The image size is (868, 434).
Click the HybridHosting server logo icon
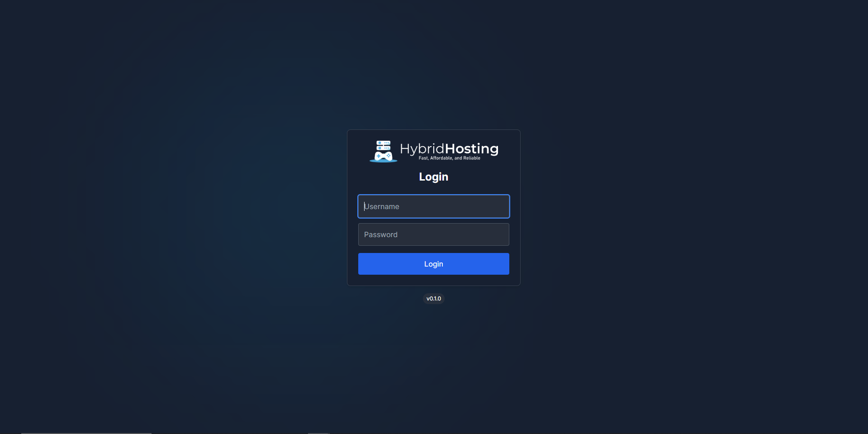click(x=383, y=150)
